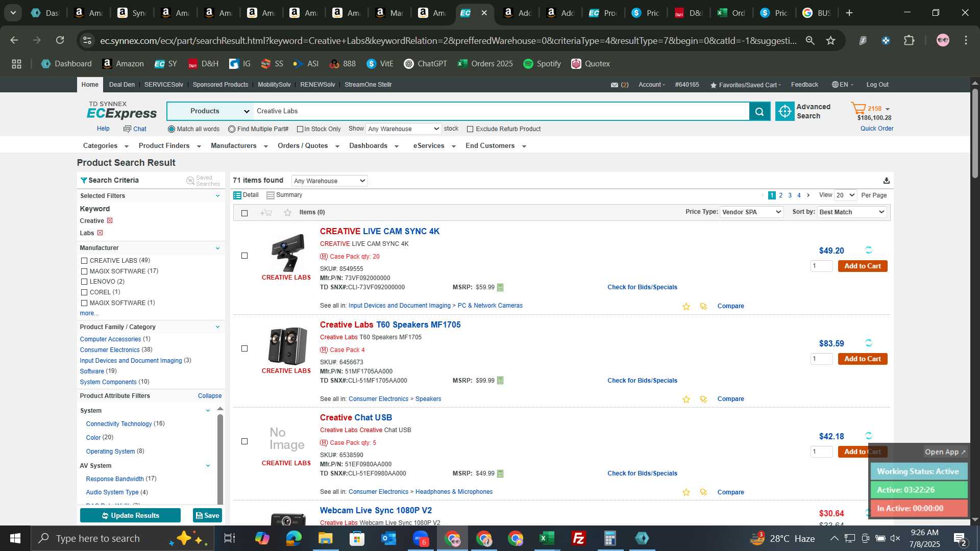Click Live Cam Sync 4K product thumbnail

pyautogui.click(x=288, y=253)
